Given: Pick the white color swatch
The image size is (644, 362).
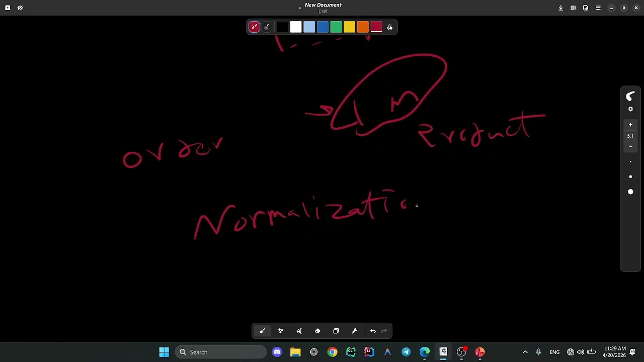Looking at the screenshot, I should tap(296, 27).
